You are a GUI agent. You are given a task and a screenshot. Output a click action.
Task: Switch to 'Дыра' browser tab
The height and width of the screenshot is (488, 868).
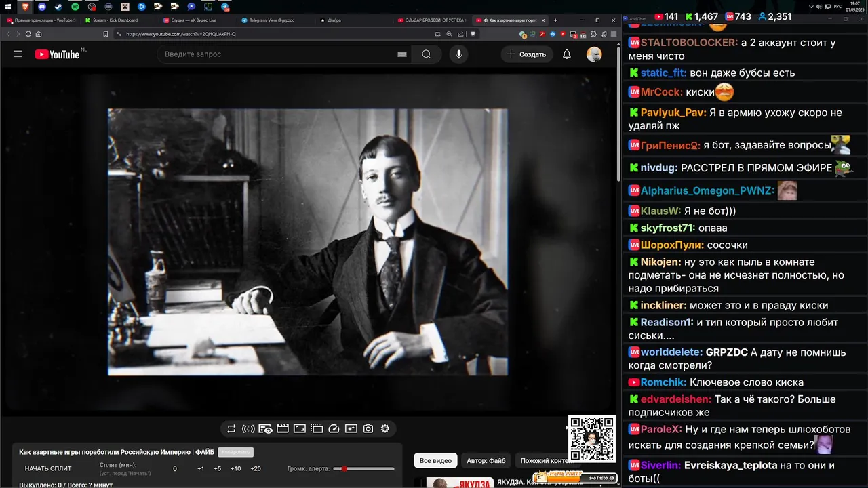coord(353,20)
